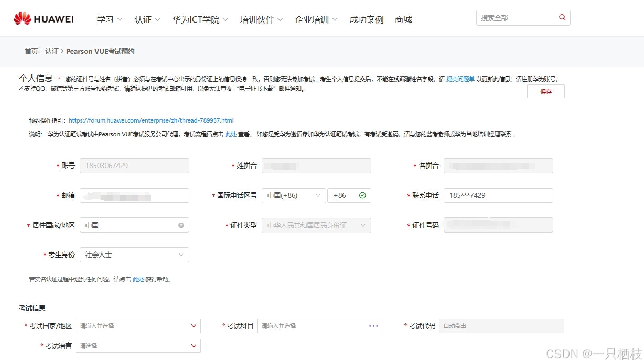644x364 pixels.
Task: Open the 学习 menu
Action: tap(110, 19)
